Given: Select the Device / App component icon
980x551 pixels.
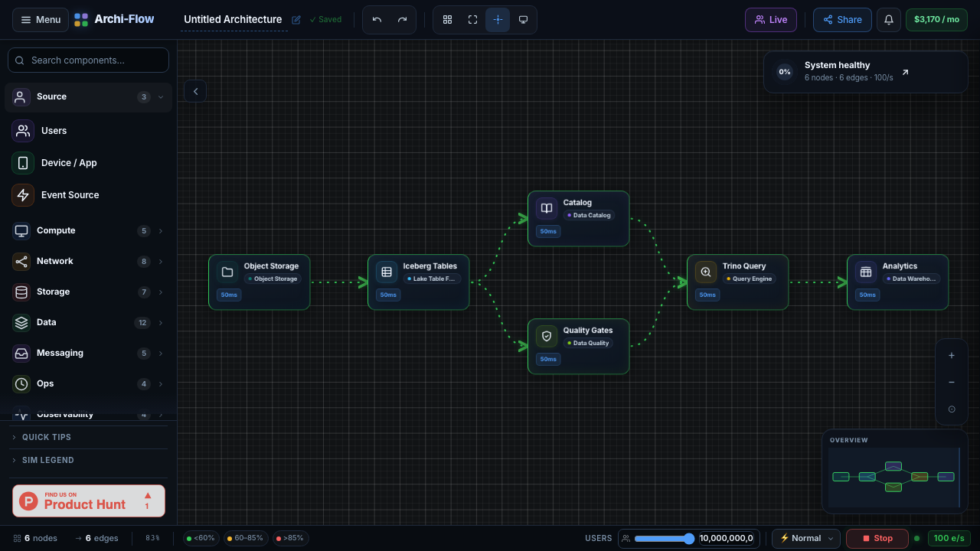Looking at the screenshot, I should coord(23,163).
